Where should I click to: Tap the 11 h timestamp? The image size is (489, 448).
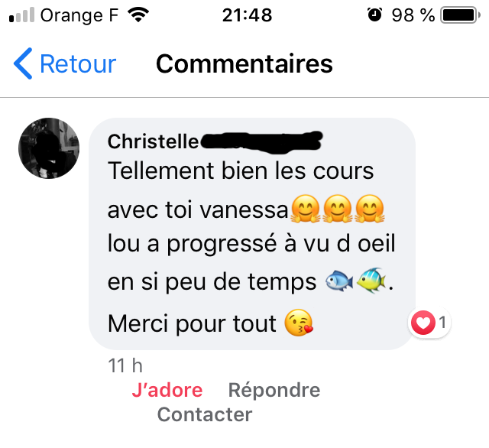tap(125, 365)
